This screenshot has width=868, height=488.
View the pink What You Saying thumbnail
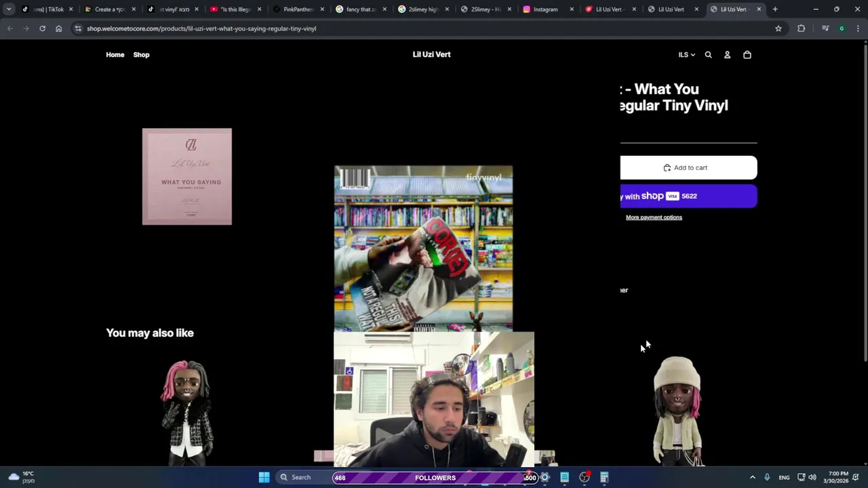(187, 176)
